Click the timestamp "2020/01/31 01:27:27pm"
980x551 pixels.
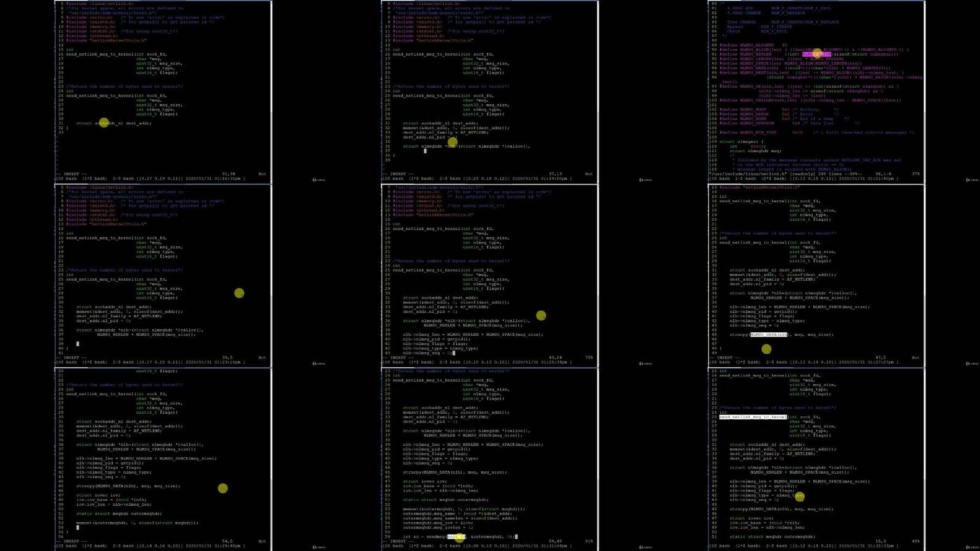pyautogui.click(x=867, y=362)
